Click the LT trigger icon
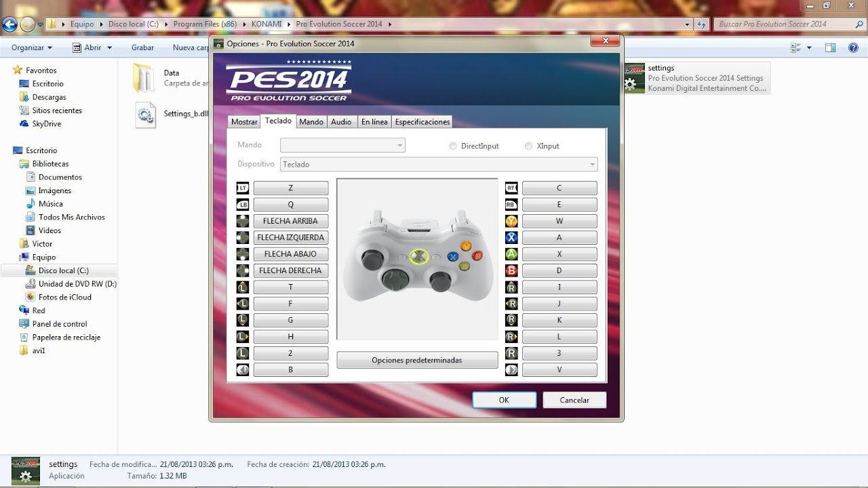This screenshot has width=868, height=488. point(243,188)
